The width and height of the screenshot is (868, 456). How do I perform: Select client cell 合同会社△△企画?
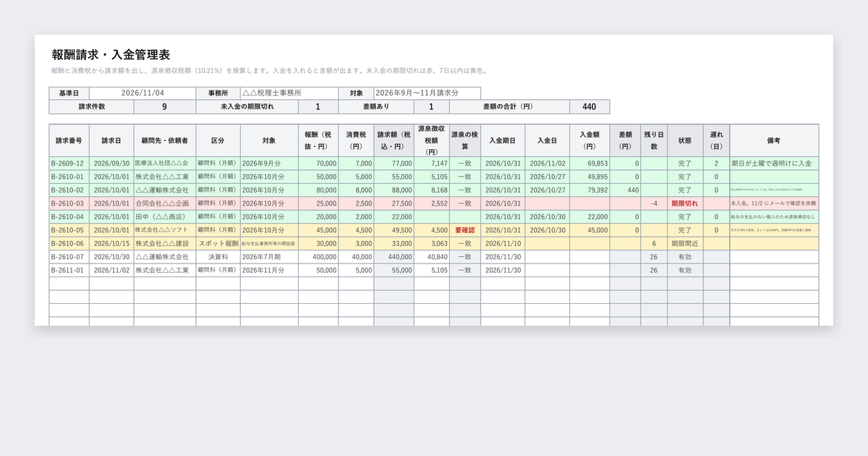coord(165,203)
